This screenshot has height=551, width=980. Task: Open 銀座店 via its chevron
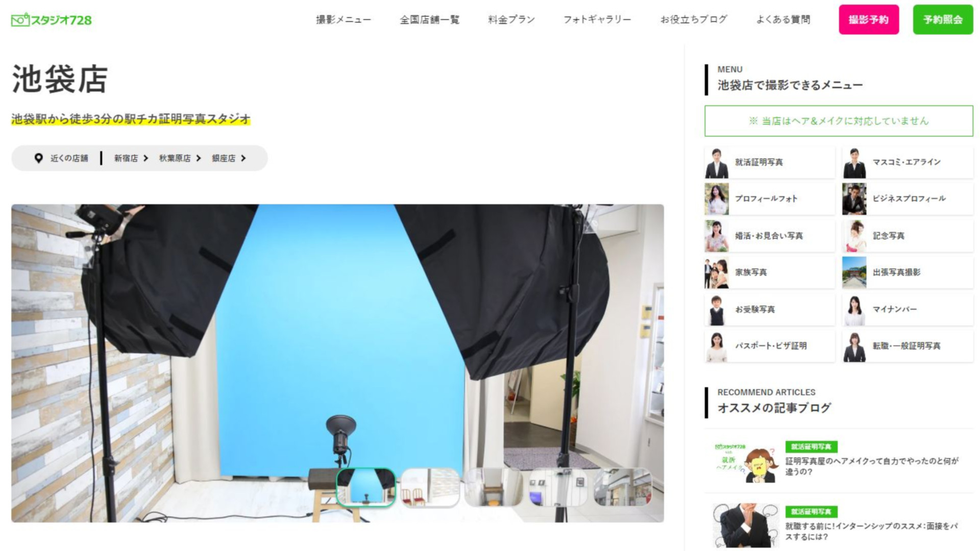click(244, 158)
